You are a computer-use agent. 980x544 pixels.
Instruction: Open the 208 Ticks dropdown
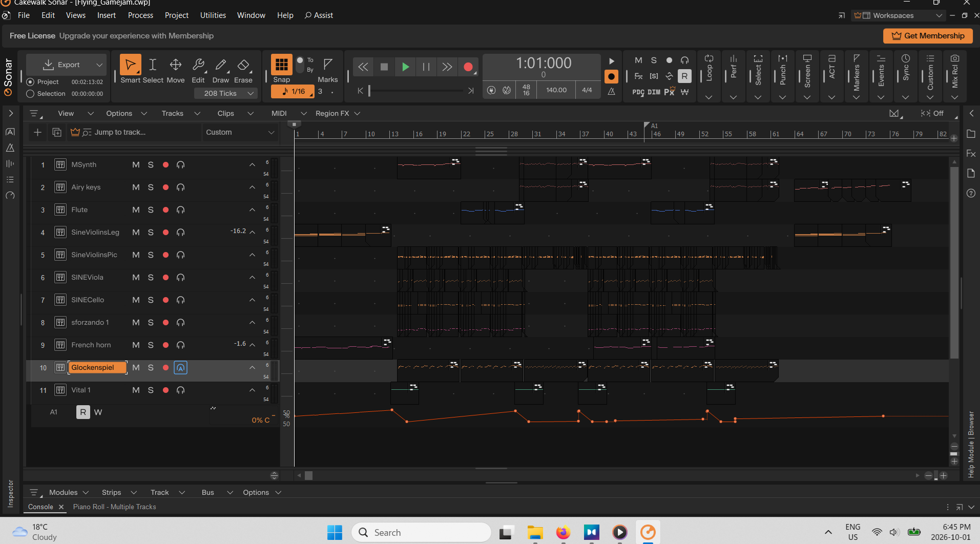point(225,93)
